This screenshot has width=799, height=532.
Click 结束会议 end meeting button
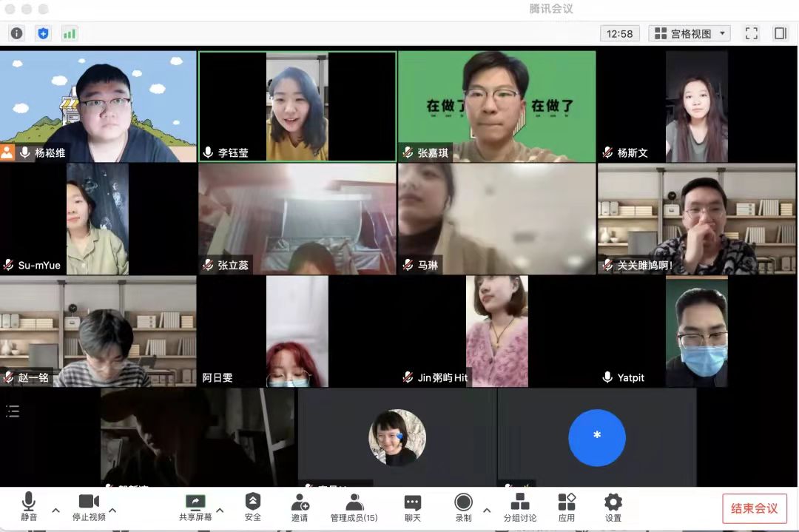pos(754,508)
